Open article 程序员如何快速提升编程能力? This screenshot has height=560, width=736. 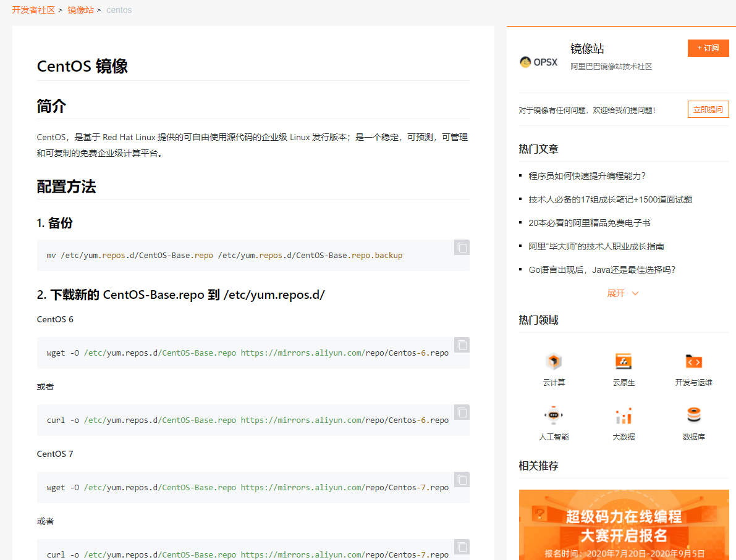coord(586,176)
